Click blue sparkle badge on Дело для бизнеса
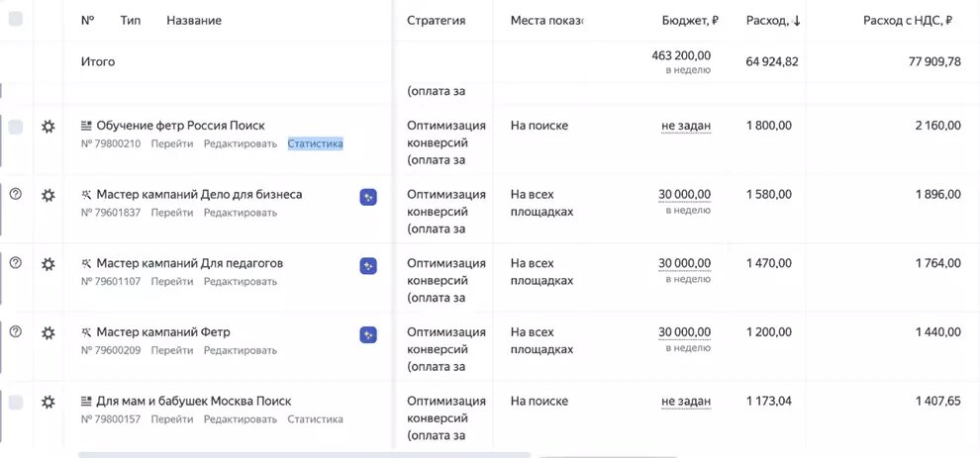980x458 pixels. [x=368, y=198]
